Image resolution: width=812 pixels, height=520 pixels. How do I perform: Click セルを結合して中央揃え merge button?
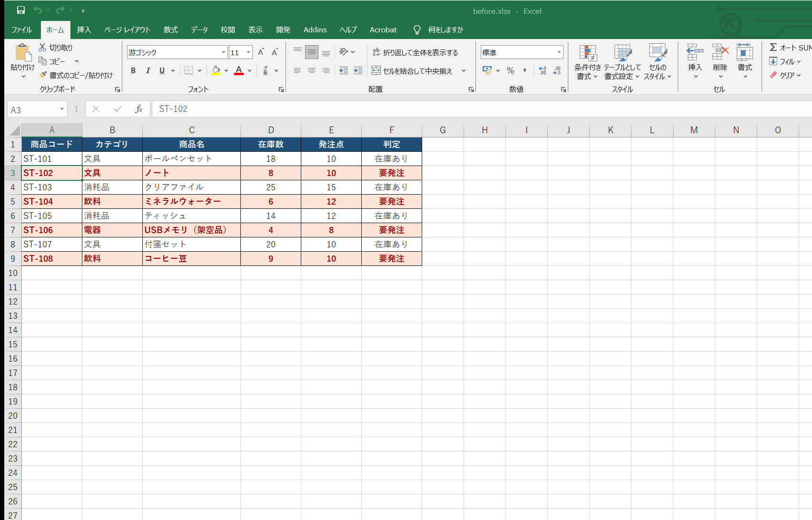point(412,70)
